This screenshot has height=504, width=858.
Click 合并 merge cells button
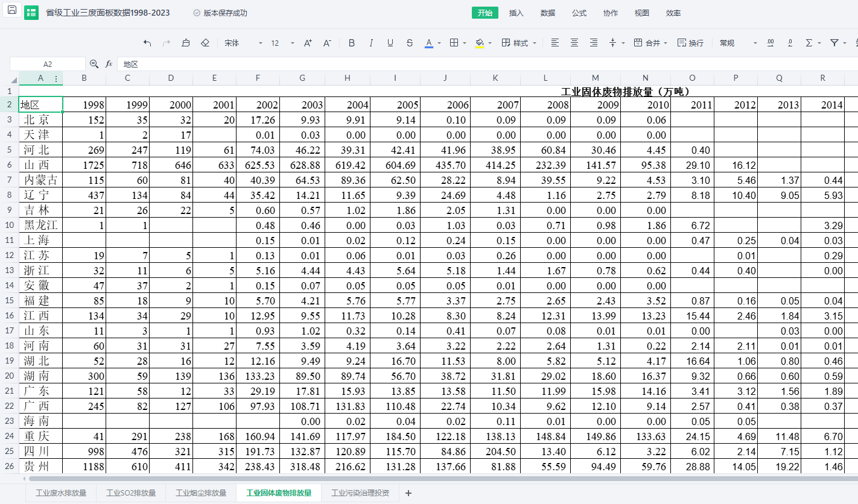pos(646,43)
